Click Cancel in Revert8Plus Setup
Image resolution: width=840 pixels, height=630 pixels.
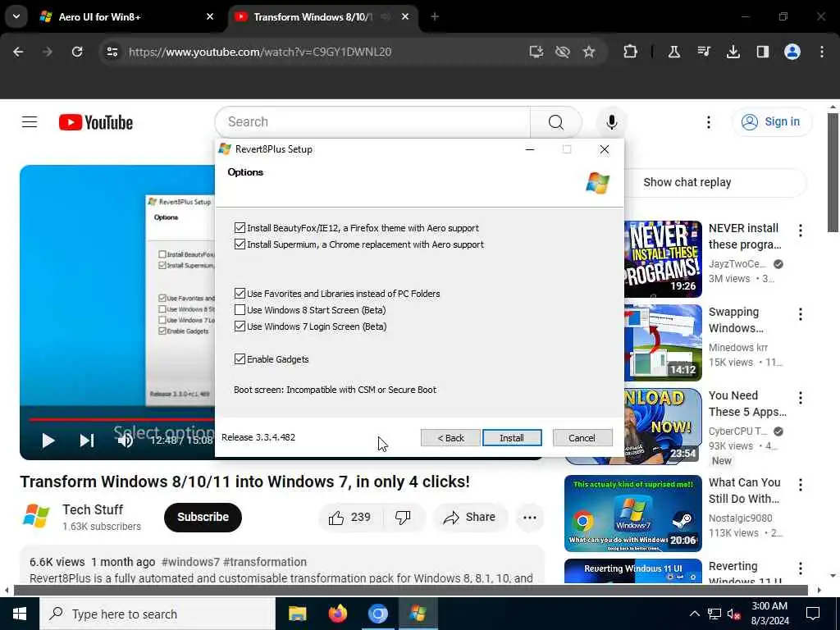click(x=582, y=438)
